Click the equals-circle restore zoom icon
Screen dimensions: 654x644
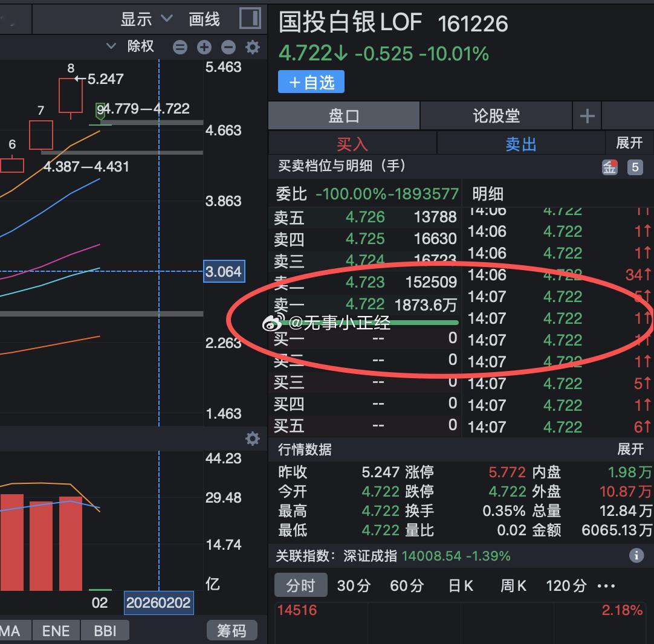(x=180, y=47)
